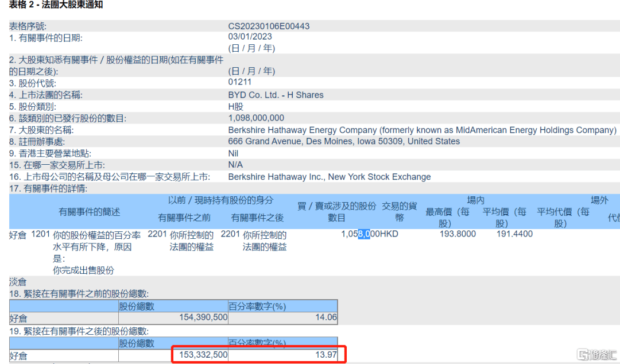620x364 pixels.
Task: Click the highlighted share count 1,058,000
Action: 361,234
